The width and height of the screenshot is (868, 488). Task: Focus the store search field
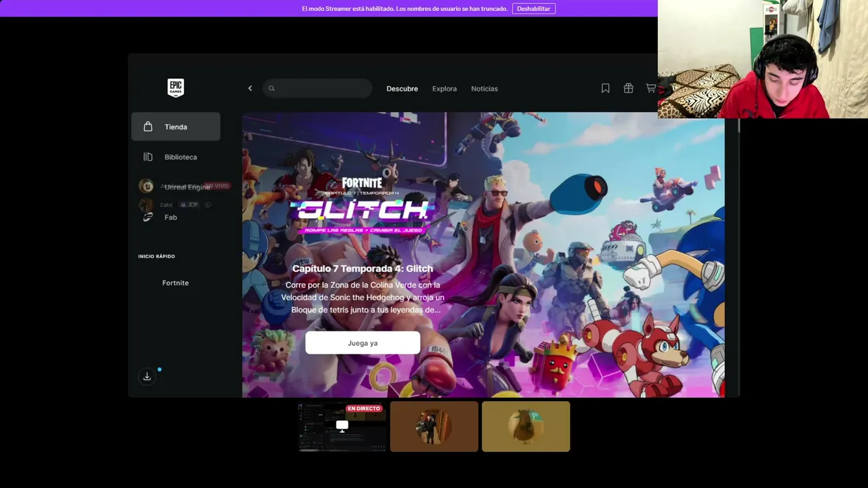click(x=317, y=88)
